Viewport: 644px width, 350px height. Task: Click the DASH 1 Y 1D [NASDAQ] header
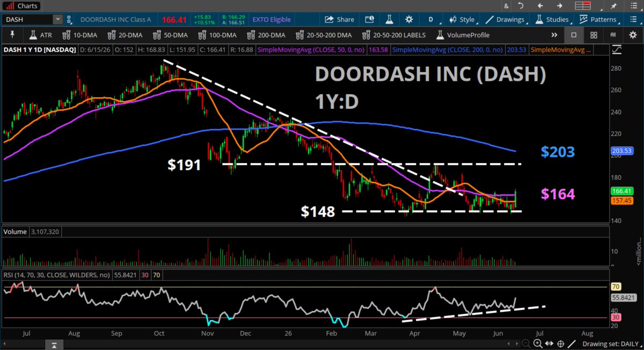40,50
